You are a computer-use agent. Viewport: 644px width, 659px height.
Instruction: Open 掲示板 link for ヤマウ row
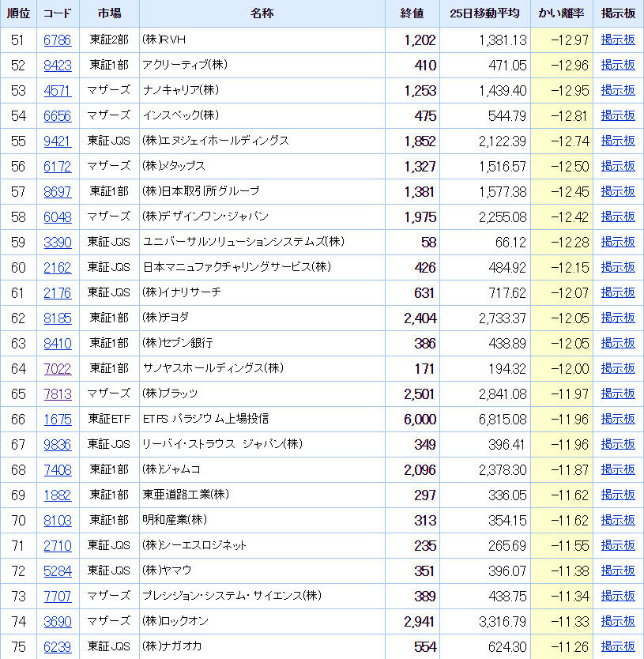(618, 571)
